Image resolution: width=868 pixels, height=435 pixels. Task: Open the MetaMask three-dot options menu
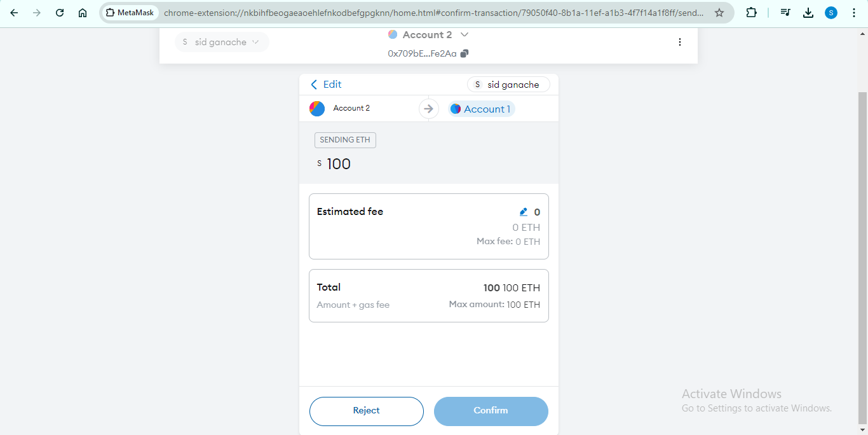tap(679, 42)
